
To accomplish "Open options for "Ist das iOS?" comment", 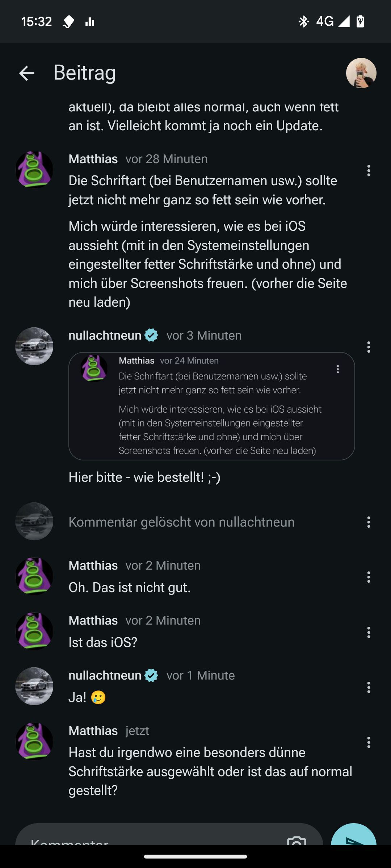I will (369, 632).
